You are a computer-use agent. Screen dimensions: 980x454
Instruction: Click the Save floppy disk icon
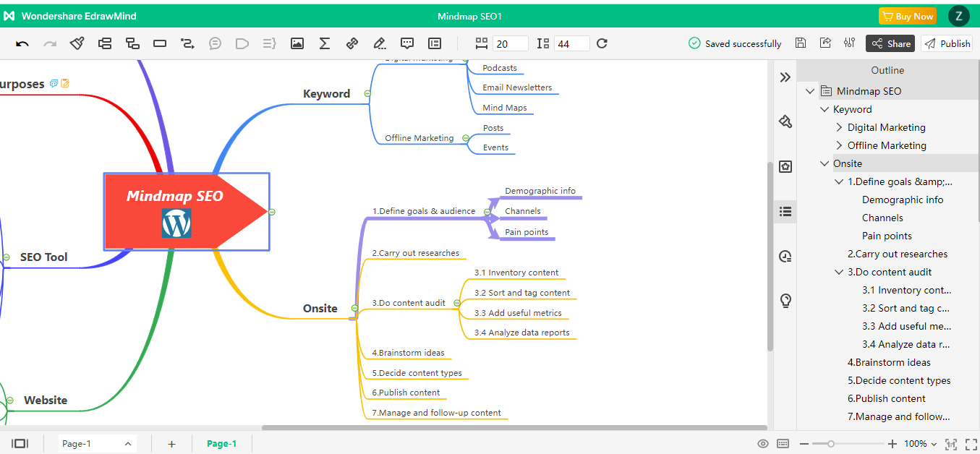[x=801, y=43]
